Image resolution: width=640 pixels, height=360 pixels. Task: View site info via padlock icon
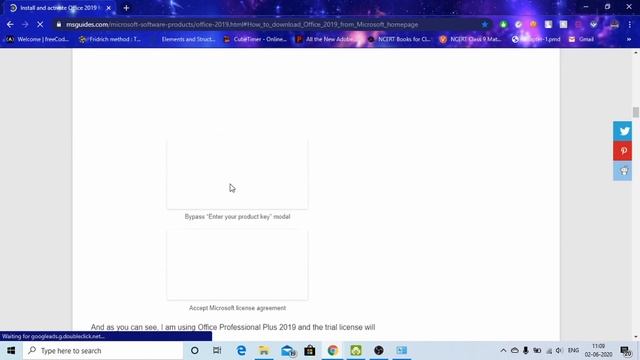pos(59,24)
